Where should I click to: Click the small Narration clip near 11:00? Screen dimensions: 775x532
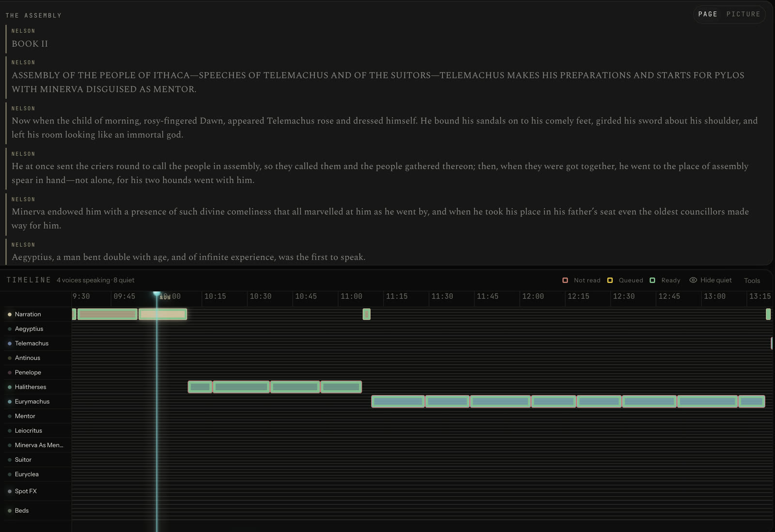tap(367, 314)
